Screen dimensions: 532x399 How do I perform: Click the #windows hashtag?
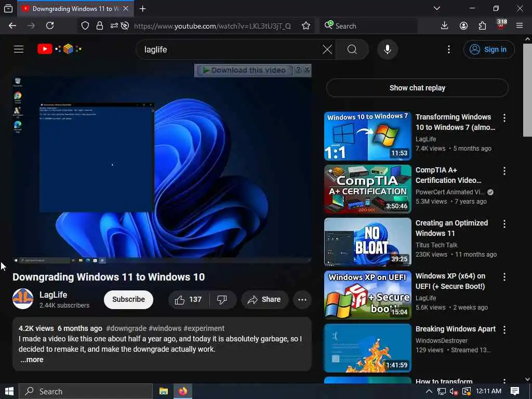coord(165,328)
